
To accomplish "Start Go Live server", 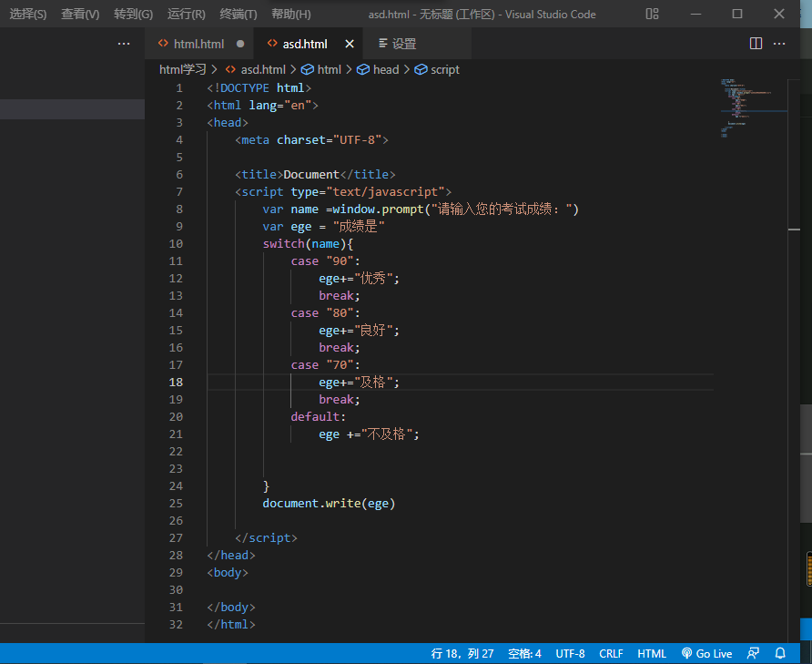I will click(707, 654).
